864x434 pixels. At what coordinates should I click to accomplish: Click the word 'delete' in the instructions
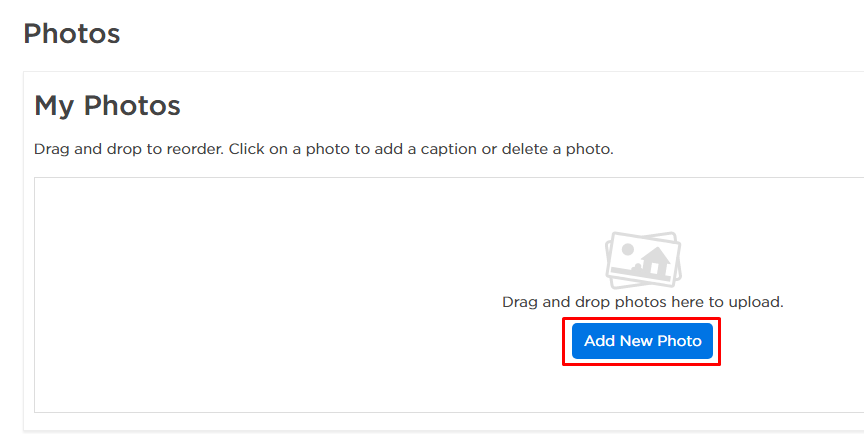click(x=526, y=149)
